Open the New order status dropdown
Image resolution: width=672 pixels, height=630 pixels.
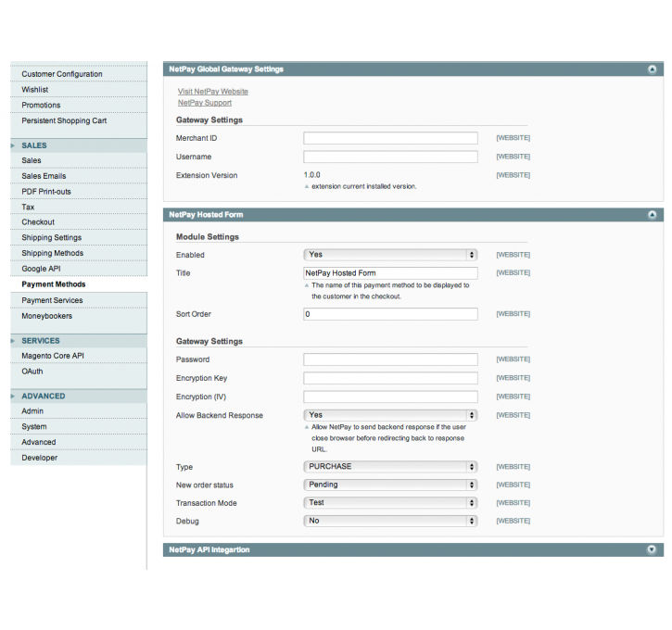click(x=390, y=485)
